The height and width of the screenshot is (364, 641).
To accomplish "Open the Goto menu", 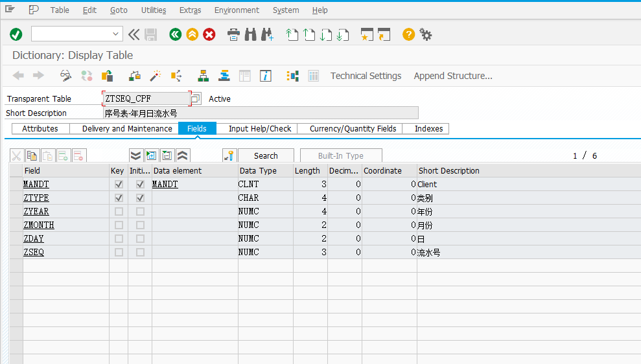I will click(119, 10).
